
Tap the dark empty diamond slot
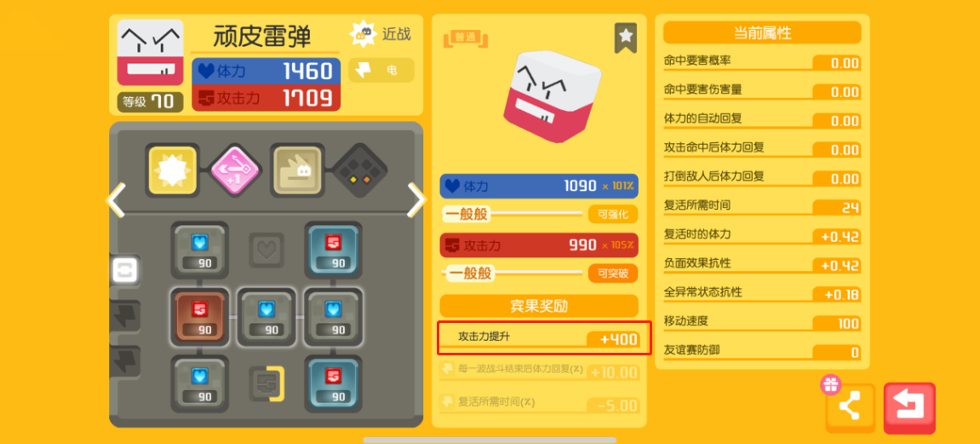pyautogui.click(x=359, y=170)
